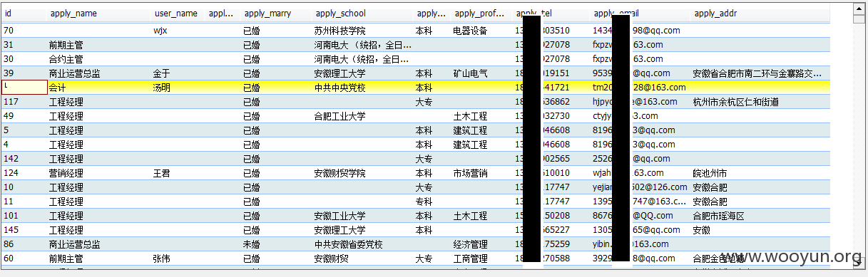Select the cell '矿山电气'

click(470, 73)
